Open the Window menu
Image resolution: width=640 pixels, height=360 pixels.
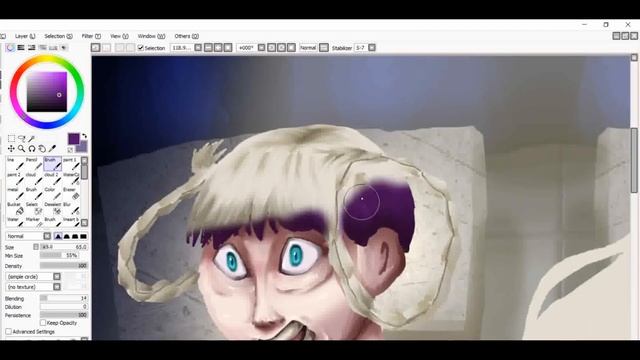(x=151, y=36)
